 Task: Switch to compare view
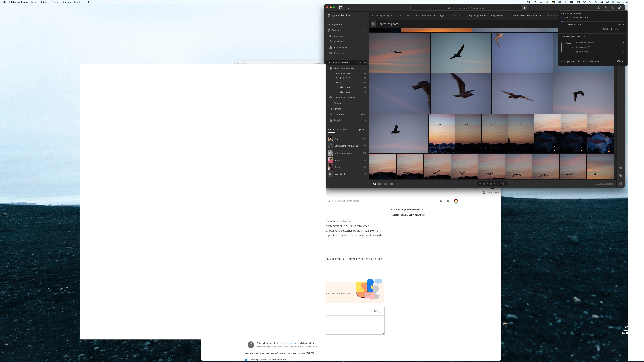coord(386,184)
